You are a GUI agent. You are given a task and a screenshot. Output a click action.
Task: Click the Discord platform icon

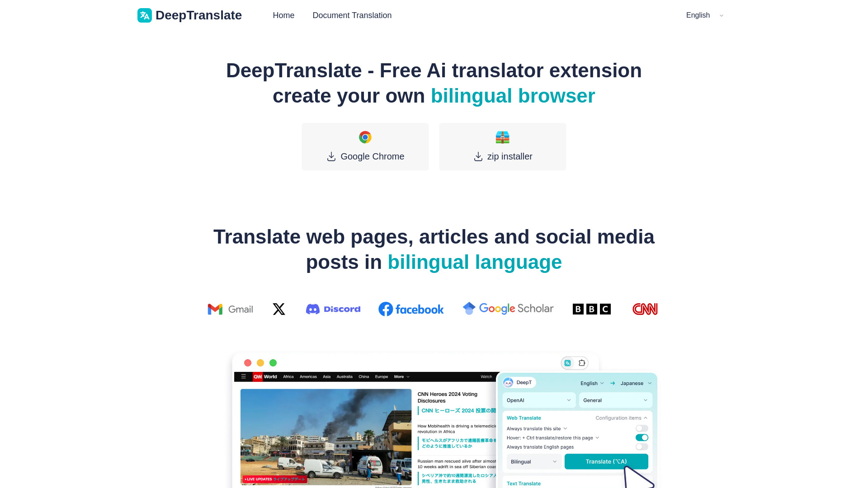click(x=332, y=309)
